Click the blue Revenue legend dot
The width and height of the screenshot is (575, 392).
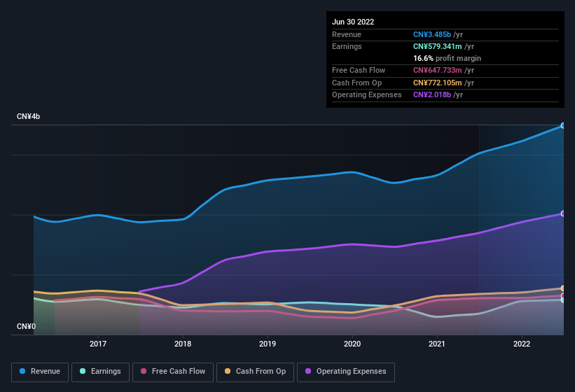point(23,372)
